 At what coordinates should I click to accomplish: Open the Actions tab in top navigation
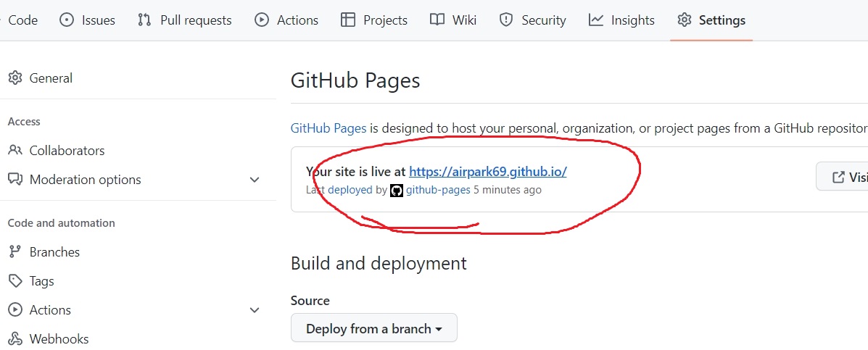point(286,20)
